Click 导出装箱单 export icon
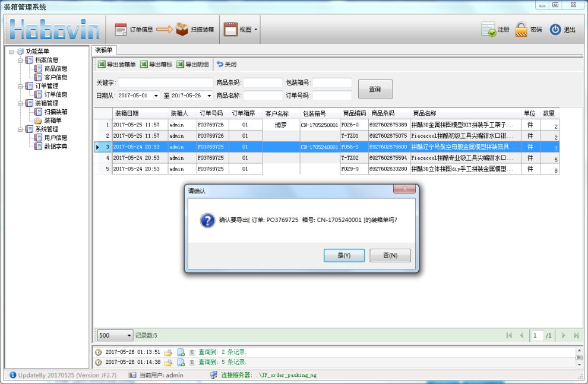588x384 pixels. tap(102, 65)
